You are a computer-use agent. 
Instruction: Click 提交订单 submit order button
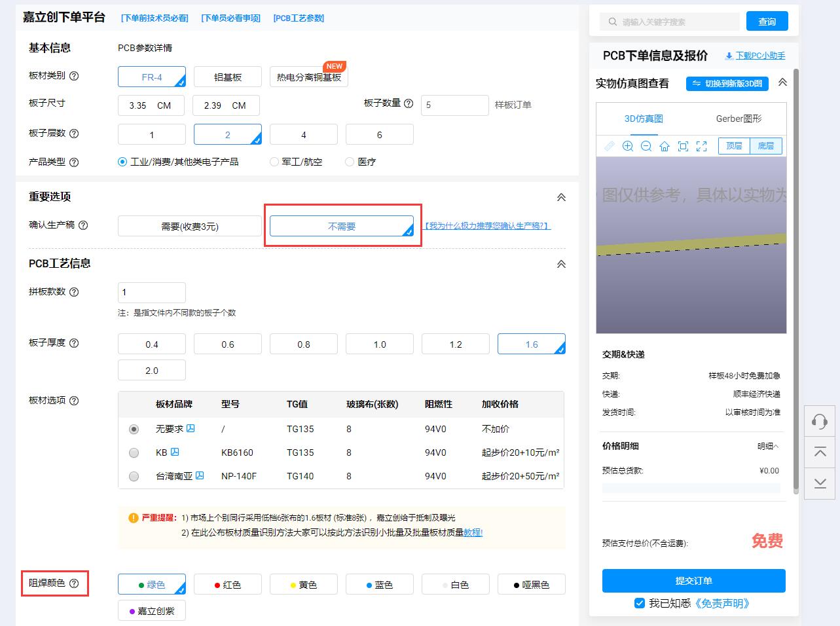pos(694,581)
